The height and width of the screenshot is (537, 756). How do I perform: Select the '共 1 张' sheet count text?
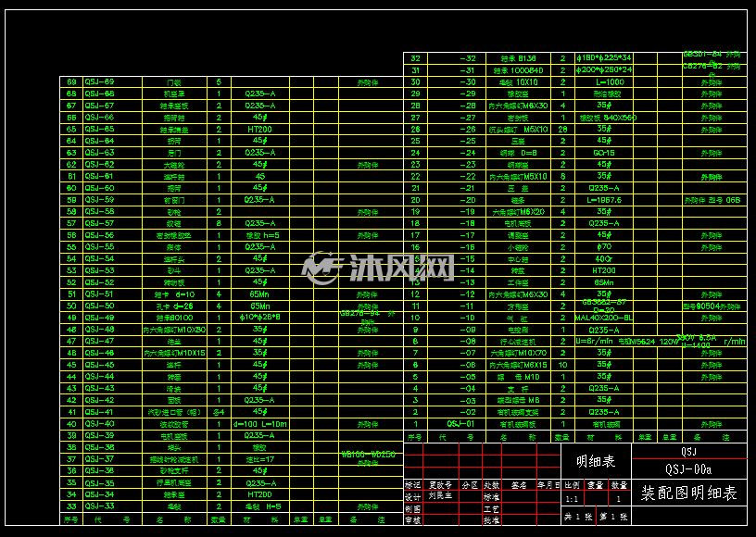coord(578,517)
